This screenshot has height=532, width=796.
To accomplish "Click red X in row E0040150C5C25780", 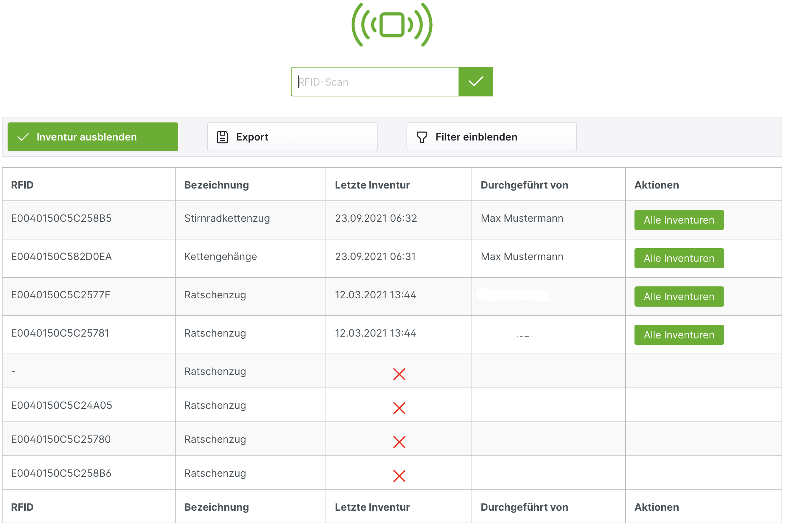I will (x=399, y=442).
